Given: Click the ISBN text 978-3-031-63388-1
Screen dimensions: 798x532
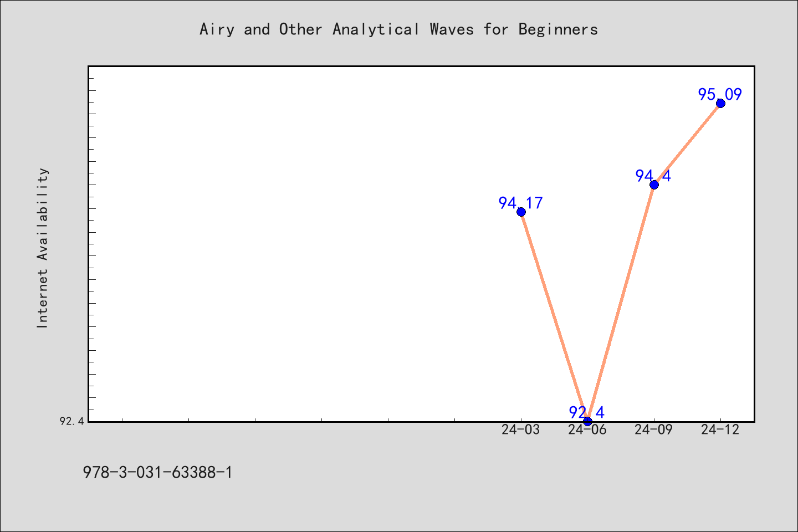Looking at the screenshot, I should [x=158, y=473].
